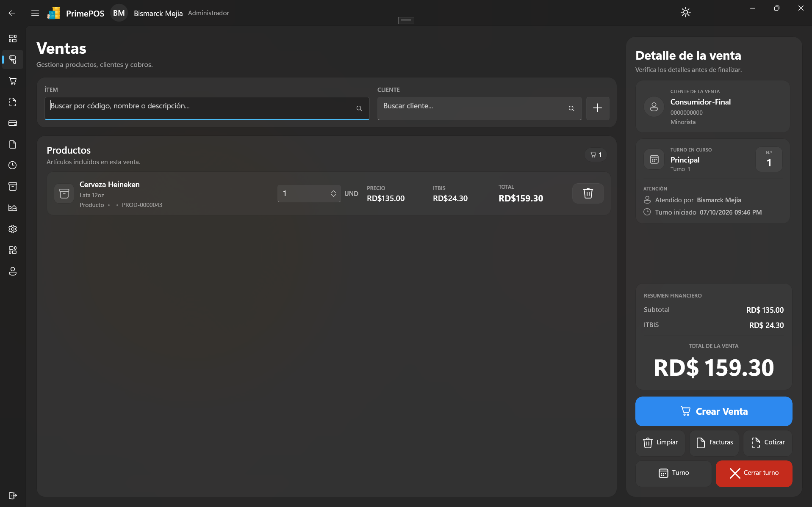Image resolution: width=812 pixels, height=507 pixels.
Task: Click the Cotizar button
Action: [768, 443]
